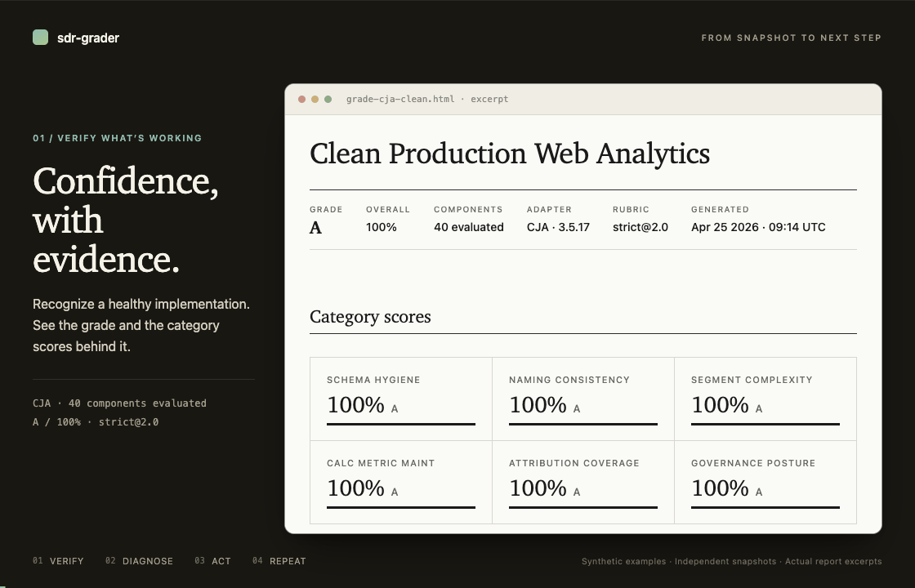915x588 pixels.
Task: Open the Naming Consistency score card
Action: click(583, 399)
